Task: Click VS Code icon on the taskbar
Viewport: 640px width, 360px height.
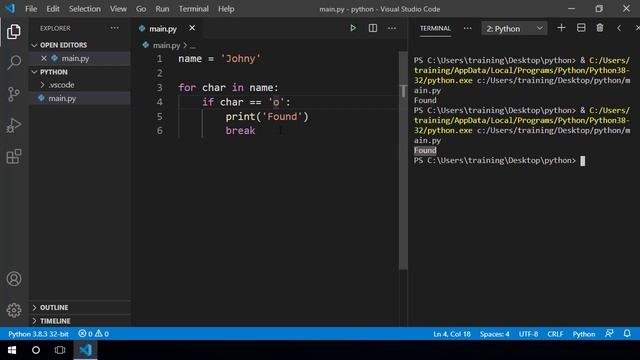Action: click(x=86, y=350)
